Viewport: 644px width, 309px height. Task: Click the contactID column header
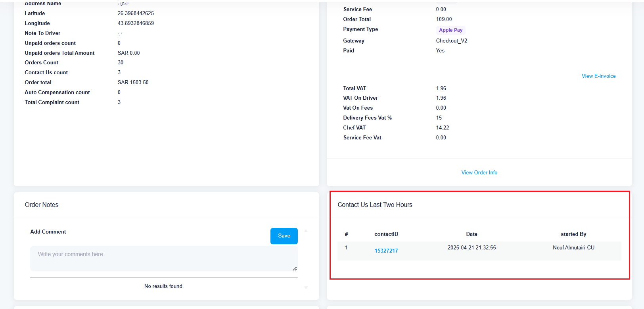(x=386, y=234)
